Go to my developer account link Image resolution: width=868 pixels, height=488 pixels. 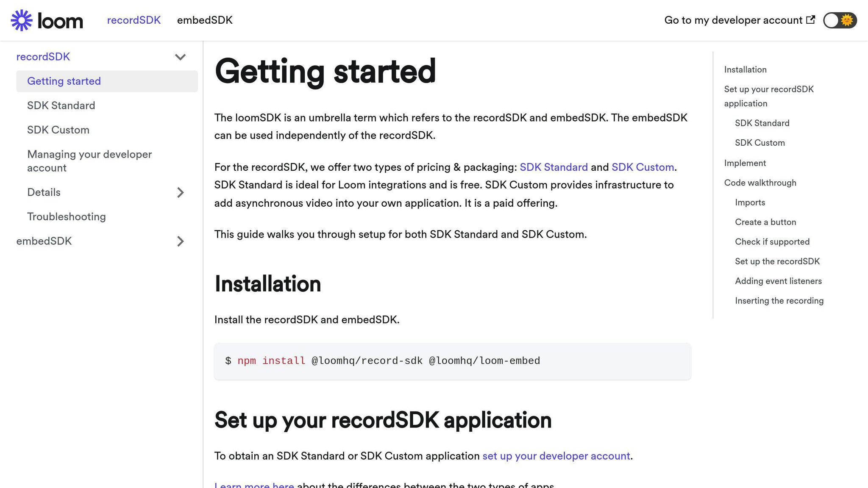(x=740, y=20)
